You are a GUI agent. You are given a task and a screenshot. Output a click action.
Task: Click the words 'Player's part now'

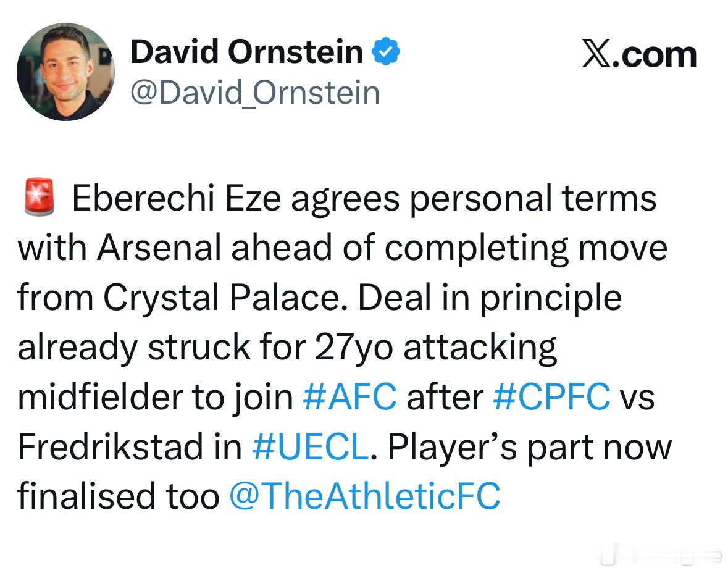[x=530, y=448]
